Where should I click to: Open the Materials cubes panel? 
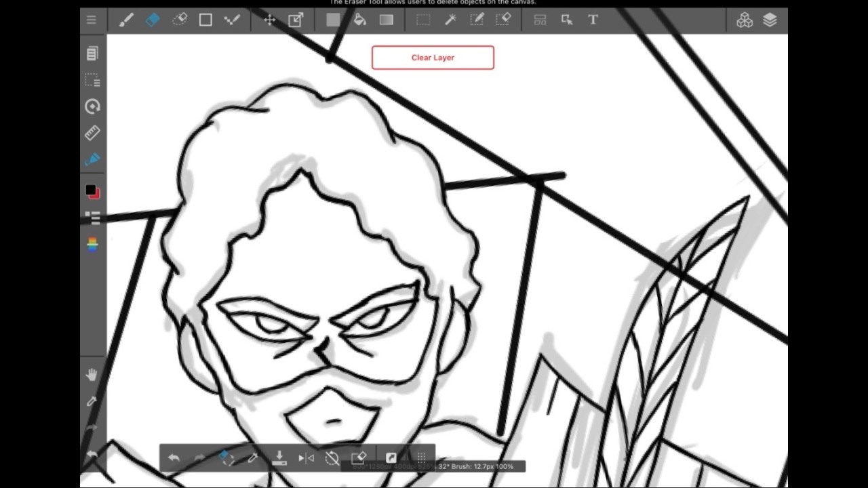point(745,20)
